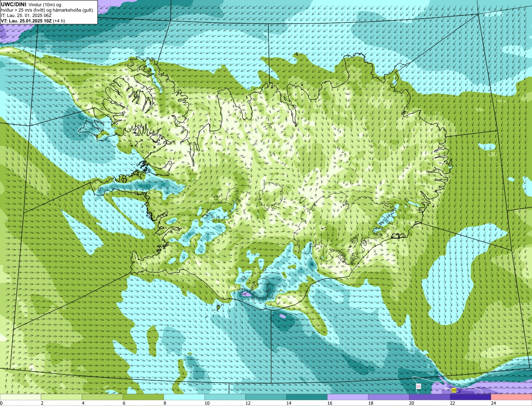This screenshot has width=532, height=406.
Task: Click the yellow maximum gust label 30
Action: [x=453, y=391]
